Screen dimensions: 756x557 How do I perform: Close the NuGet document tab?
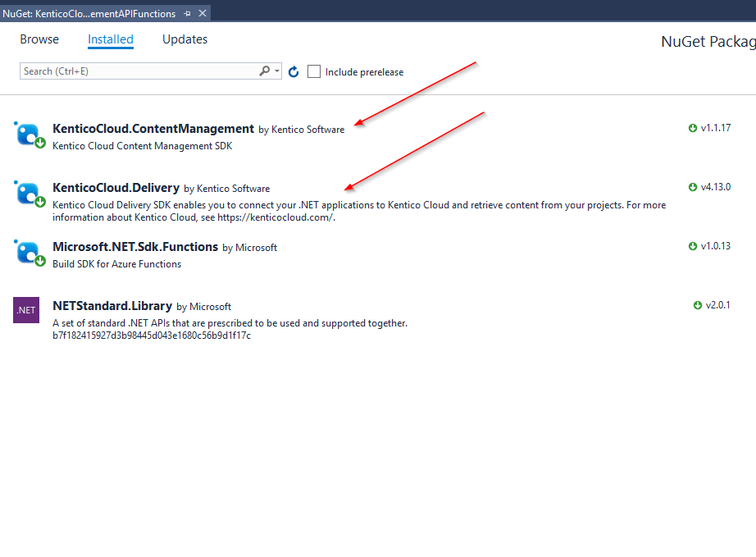(x=202, y=14)
